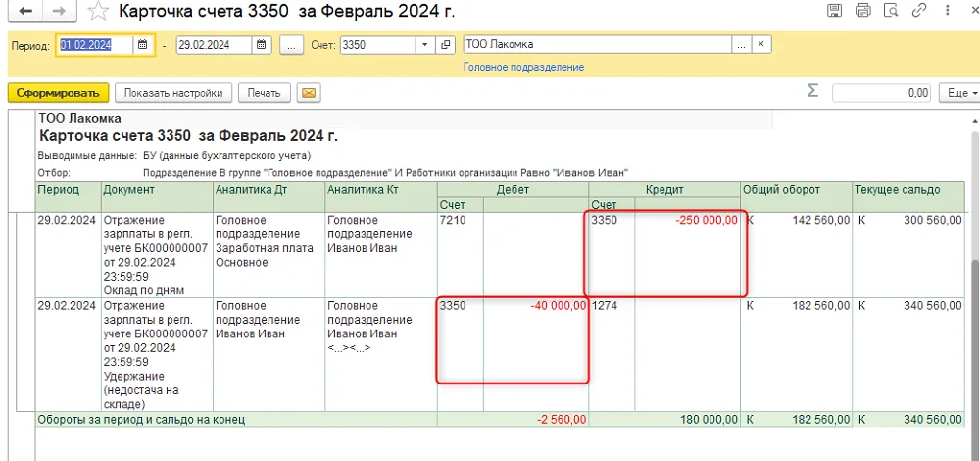Click organization field ТОО Лакомка

pyautogui.click(x=598, y=45)
